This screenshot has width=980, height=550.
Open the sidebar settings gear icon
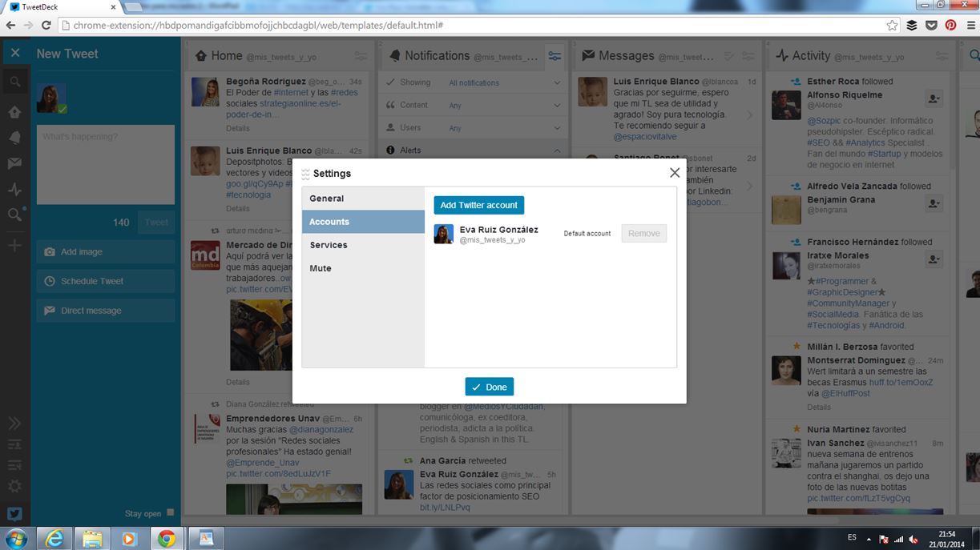14,486
